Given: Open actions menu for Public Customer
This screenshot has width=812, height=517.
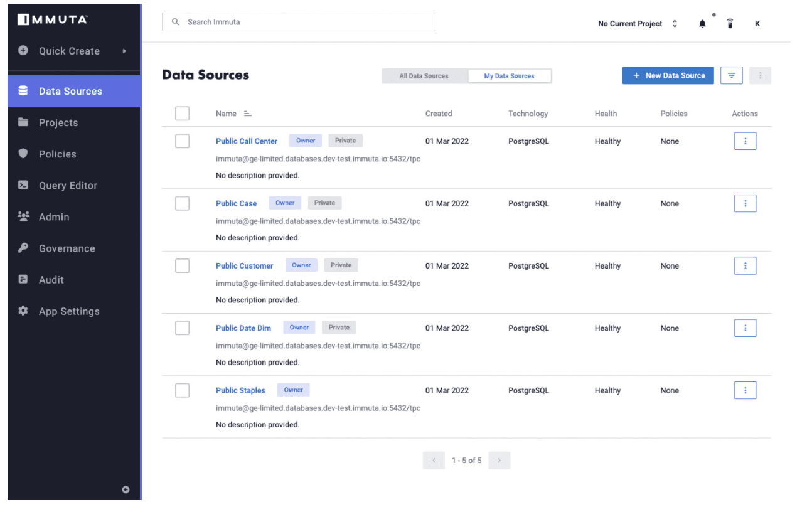Looking at the screenshot, I should (x=745, y=265).
